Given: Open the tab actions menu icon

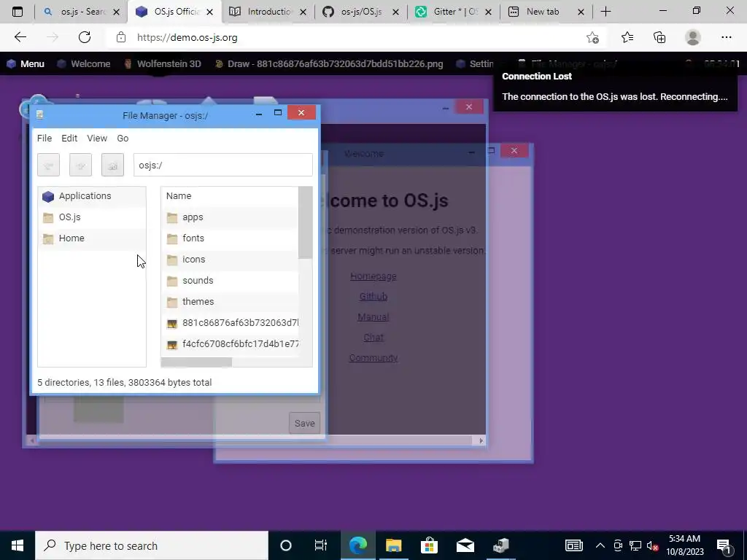Looking at the screenshot, I should point(18,12).
